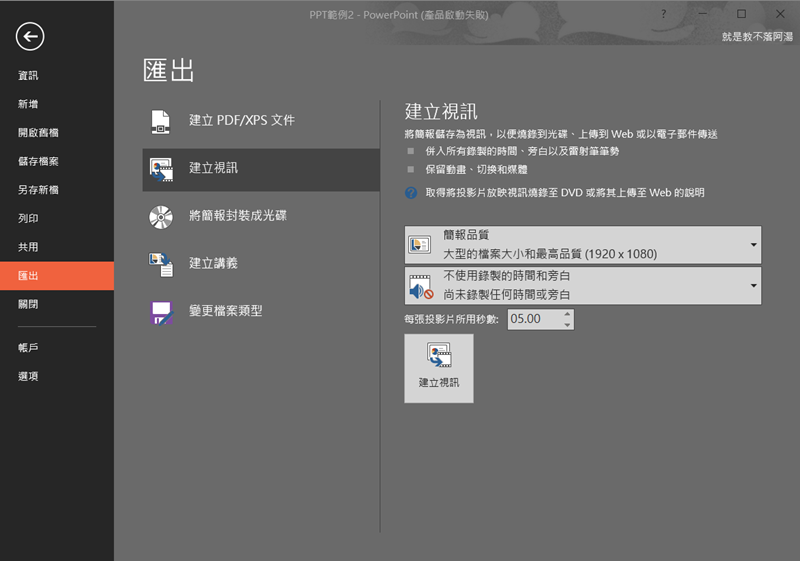800x561 pixels.
Task: Click the 建立講義 handout icon
Action: pyautogui.click(x=161, y=263)
